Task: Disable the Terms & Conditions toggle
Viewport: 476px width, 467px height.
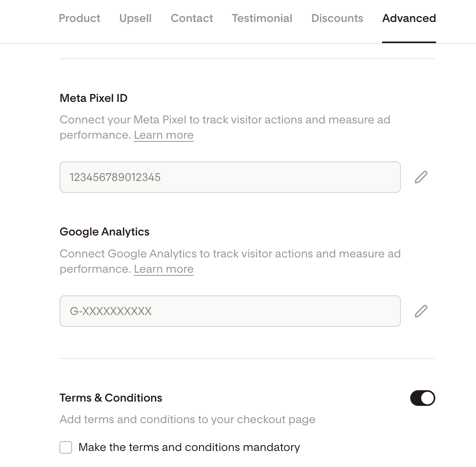Action: tap(422, 398)
